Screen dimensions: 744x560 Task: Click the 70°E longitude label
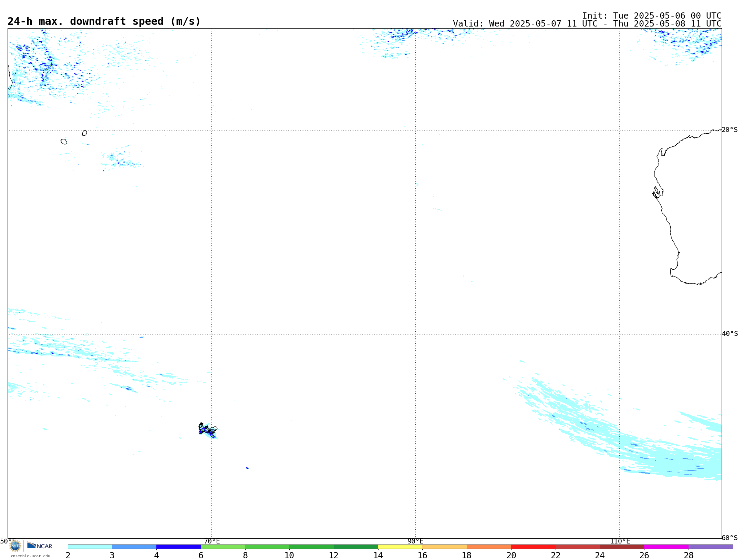tap(212, 541)
